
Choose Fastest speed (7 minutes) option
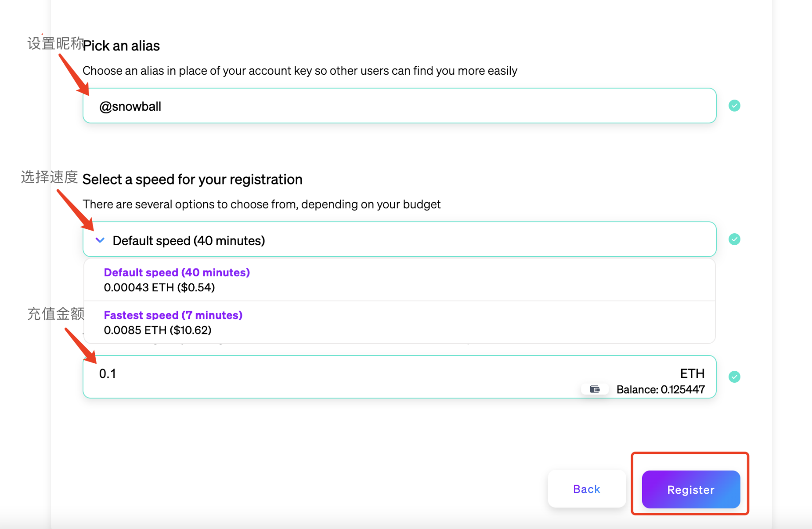(x=173, y=322)
